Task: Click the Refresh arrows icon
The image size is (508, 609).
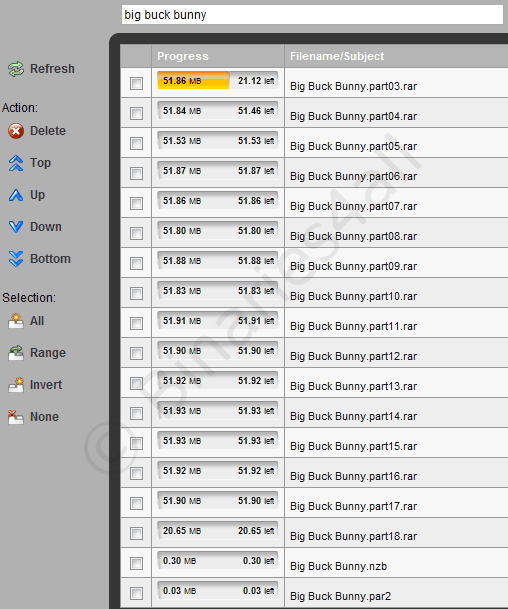Action: click(x=16, y=69)
